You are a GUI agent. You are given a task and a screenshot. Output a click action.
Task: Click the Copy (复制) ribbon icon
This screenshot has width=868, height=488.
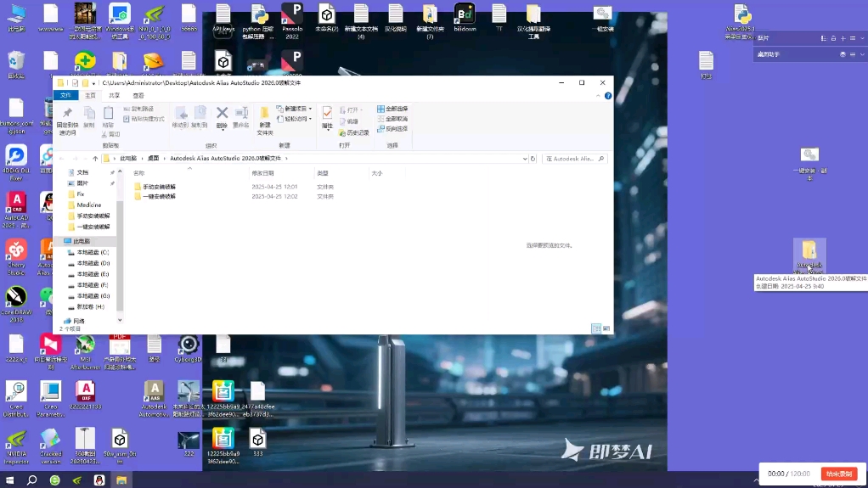[89, 117]
